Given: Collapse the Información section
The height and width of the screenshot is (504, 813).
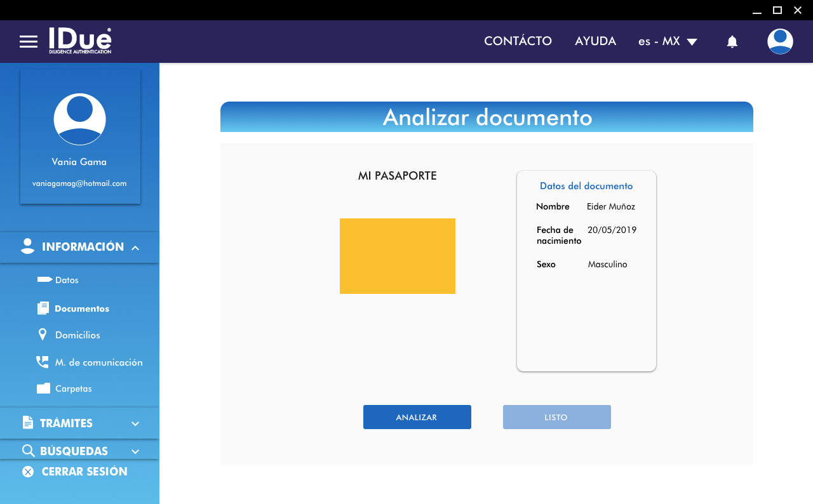Looking at the screenshot, I should click(135, 248).
